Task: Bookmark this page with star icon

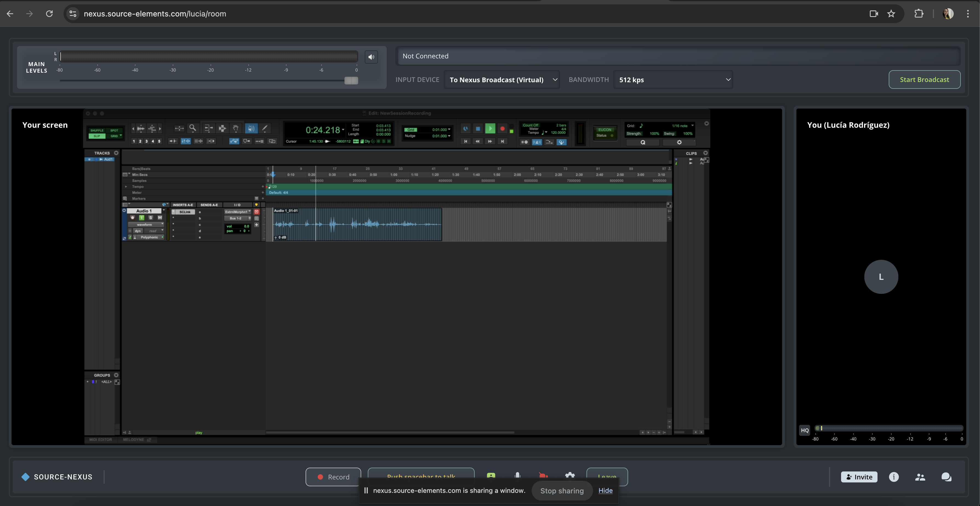Action: point(891,14)
